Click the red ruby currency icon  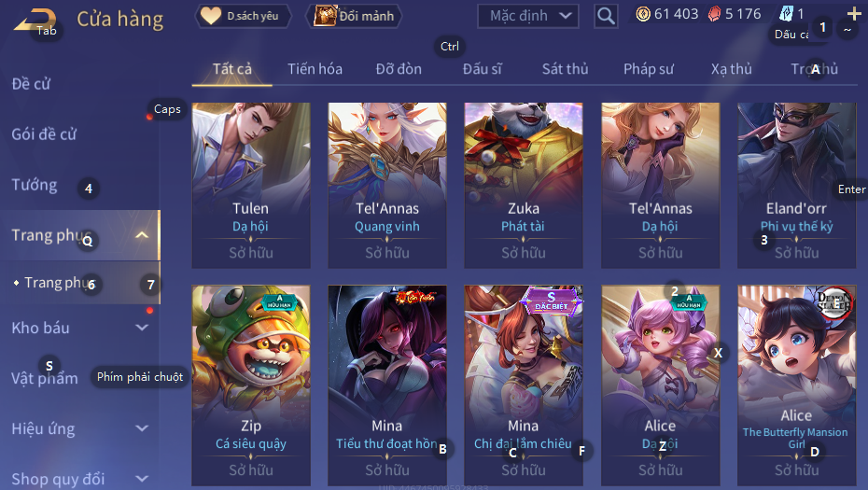pos(715,14)
